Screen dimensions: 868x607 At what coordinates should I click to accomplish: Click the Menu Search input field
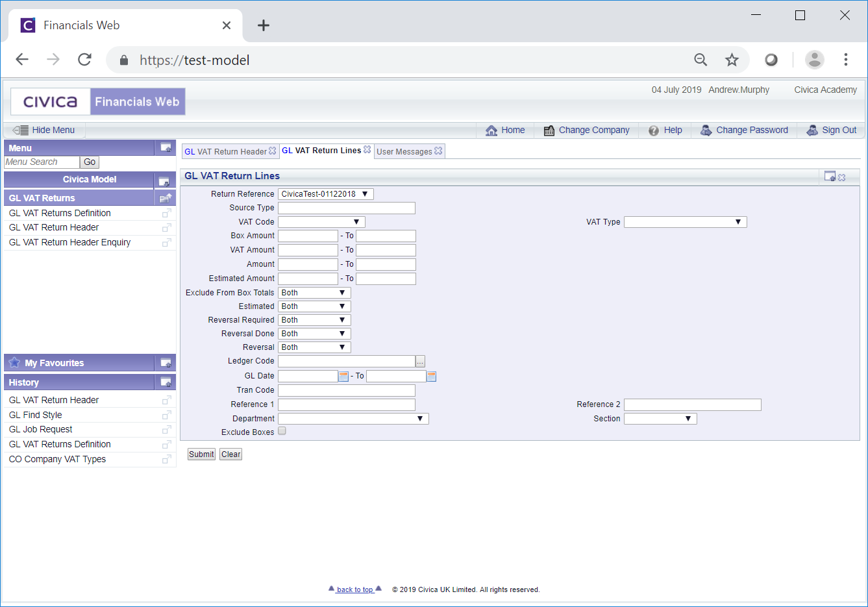click(42, 162)
